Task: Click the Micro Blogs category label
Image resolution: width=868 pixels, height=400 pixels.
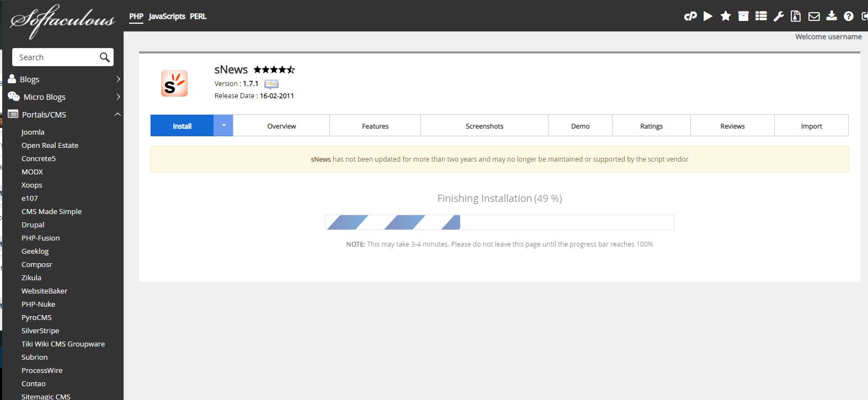Action: click(45, 97)
